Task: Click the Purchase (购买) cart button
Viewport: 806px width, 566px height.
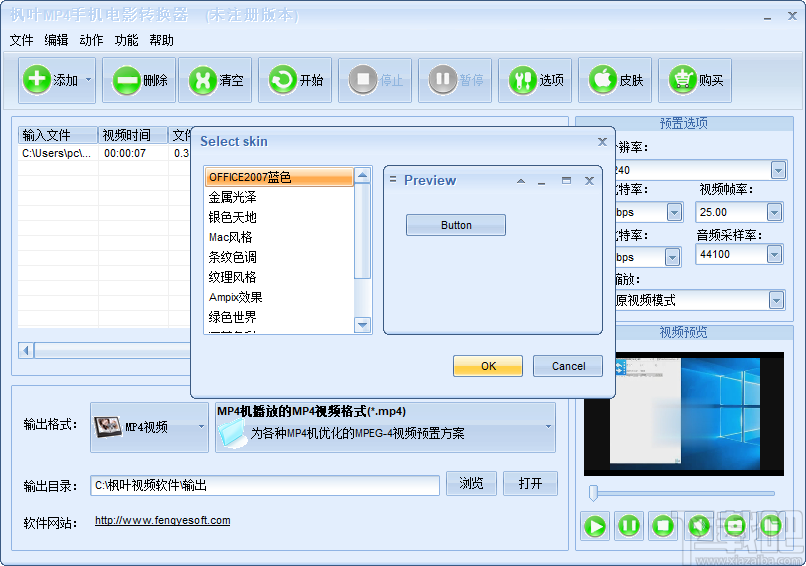Action: (x=695, y=80)
